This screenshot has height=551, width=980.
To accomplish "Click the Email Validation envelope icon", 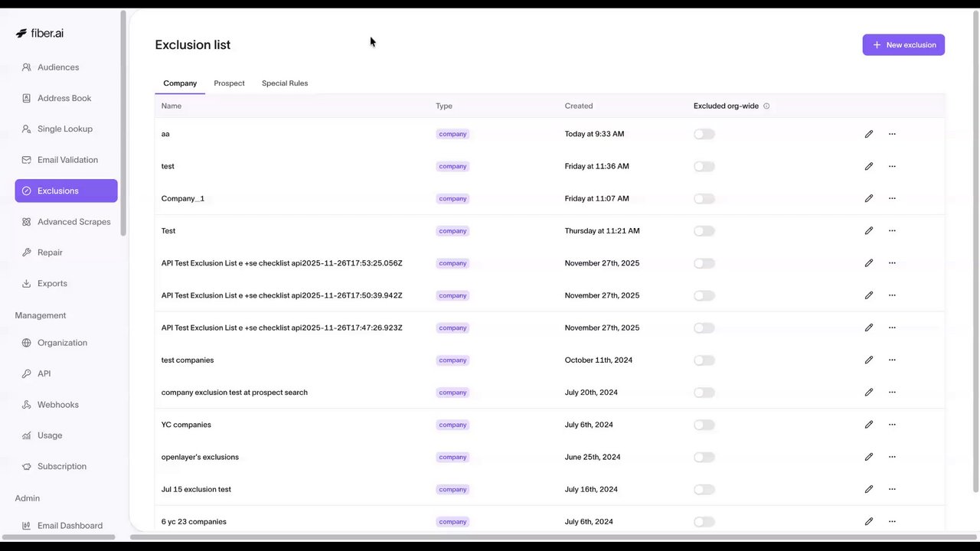I will click(27, 160).
